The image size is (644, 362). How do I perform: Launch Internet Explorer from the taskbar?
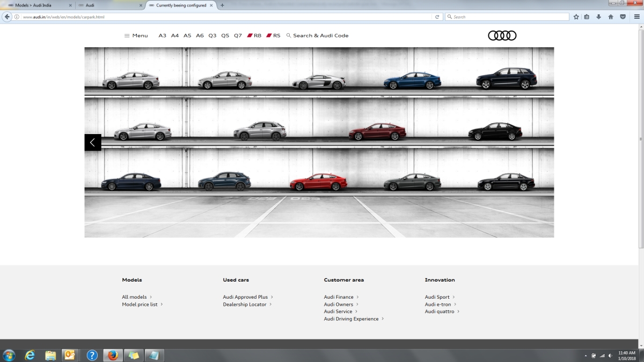click(30, 355)
